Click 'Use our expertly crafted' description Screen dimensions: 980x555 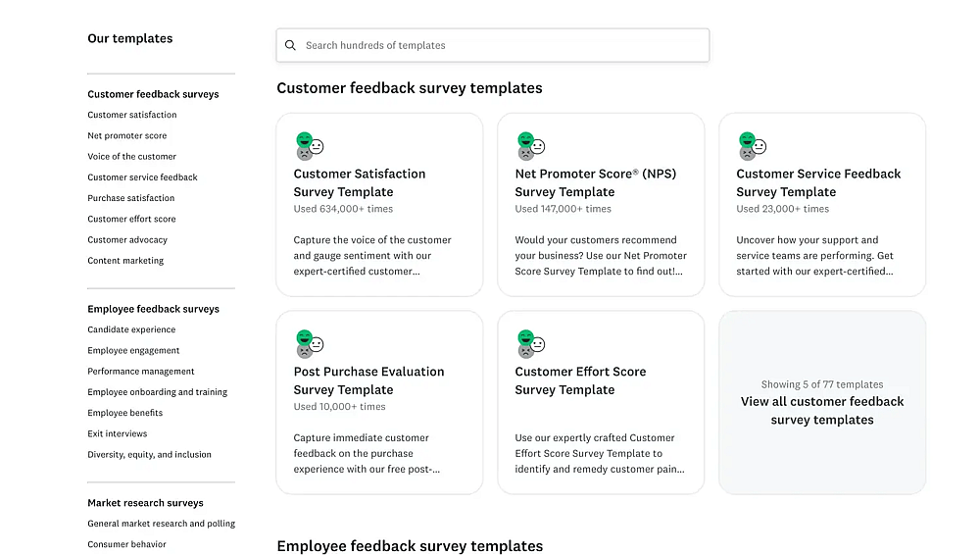click(x=600, y=453)
